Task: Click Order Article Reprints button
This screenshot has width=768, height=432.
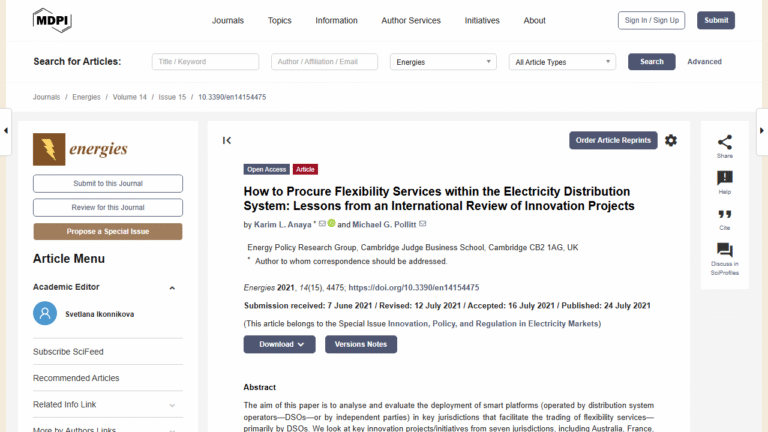Action: 613,140
